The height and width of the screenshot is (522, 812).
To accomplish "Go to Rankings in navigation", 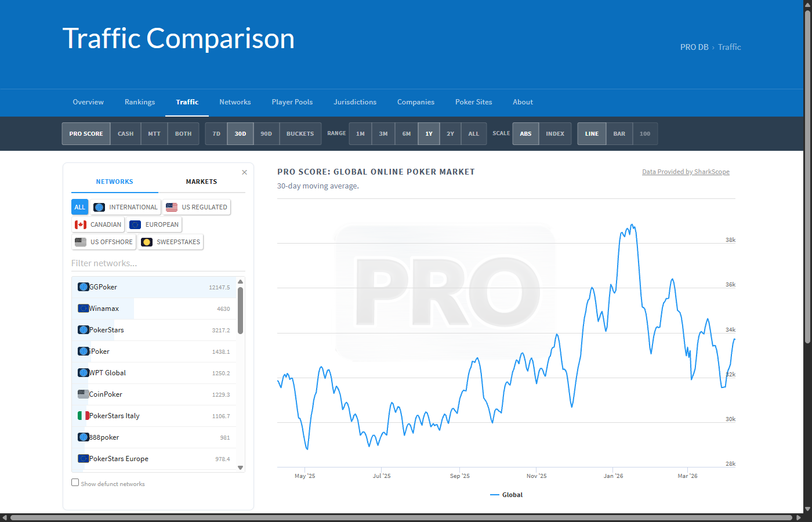I will pos(140,102).
